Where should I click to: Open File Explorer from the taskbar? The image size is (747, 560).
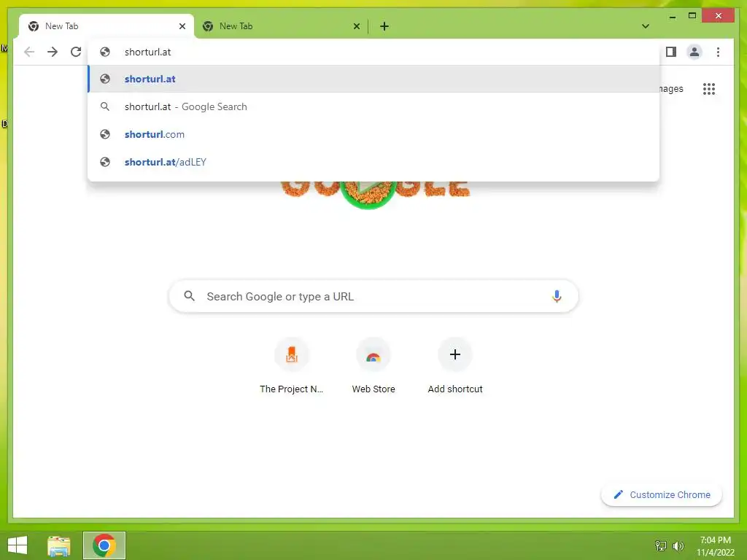(59, 545)
